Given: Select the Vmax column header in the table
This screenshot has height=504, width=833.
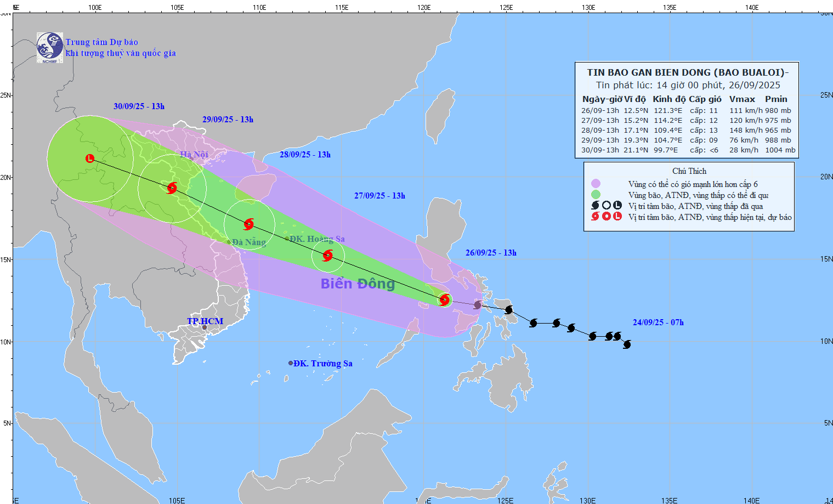Looking at the screenshot, I should 742,99.
